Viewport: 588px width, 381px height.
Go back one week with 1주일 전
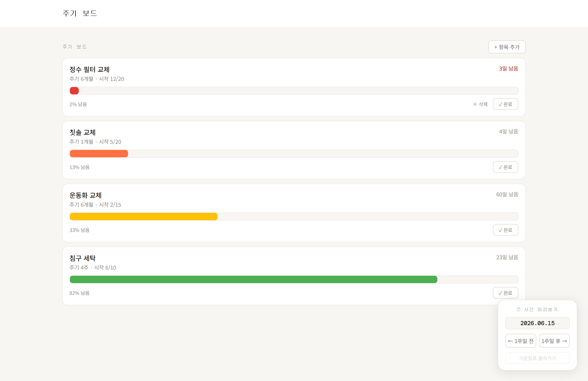521,341
